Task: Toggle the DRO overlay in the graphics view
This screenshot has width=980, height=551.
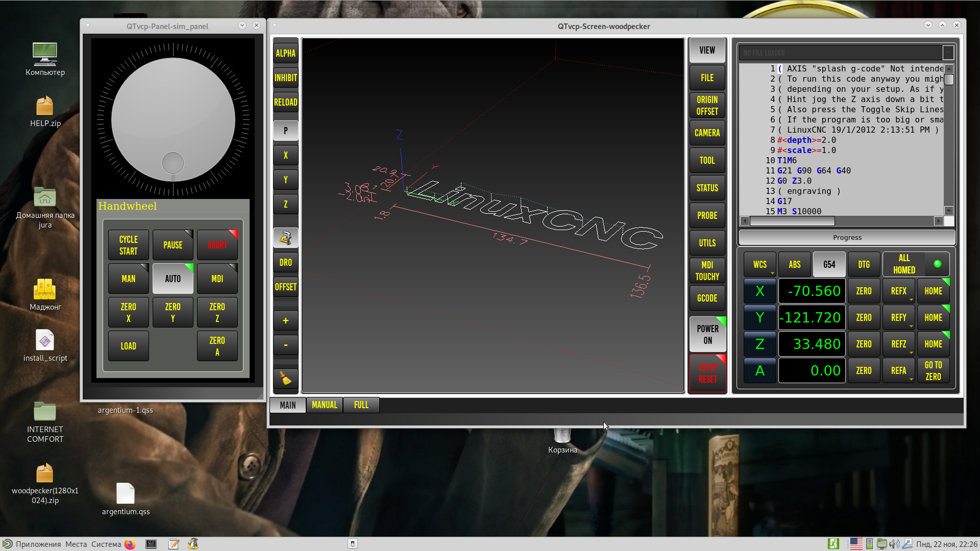Action: 285,262
